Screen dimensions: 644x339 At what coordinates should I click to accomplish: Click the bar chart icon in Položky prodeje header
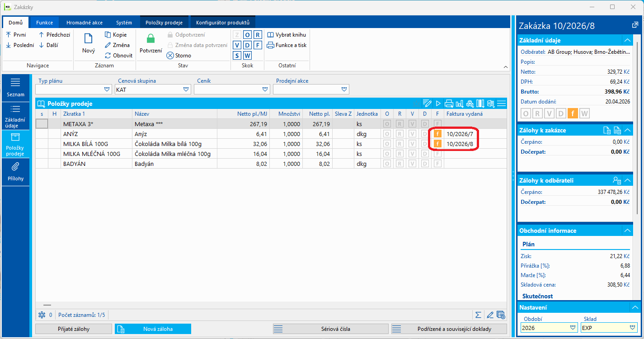(459, 104)
